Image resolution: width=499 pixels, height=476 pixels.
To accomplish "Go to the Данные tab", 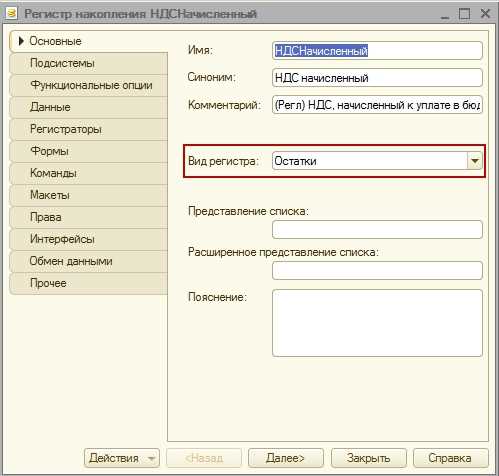I will [x=89, y=107].
